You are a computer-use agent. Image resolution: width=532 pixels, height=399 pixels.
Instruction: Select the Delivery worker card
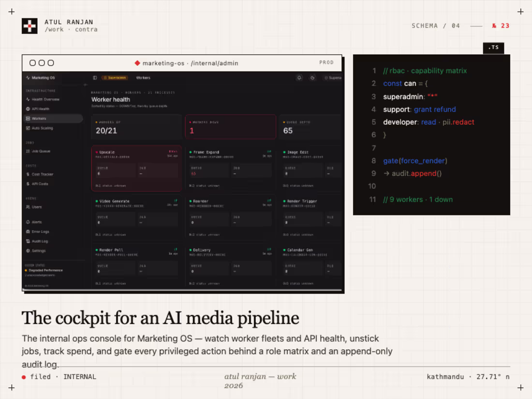point(230,266)
